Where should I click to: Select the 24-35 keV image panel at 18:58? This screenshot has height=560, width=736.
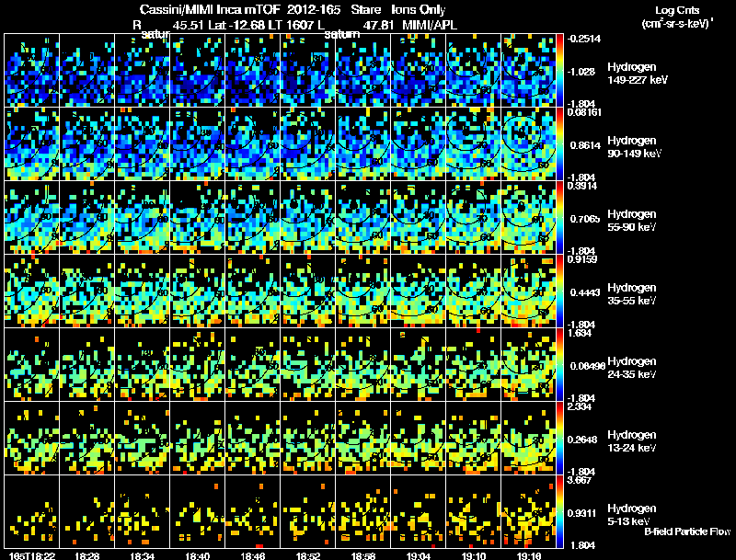point(362,365)
